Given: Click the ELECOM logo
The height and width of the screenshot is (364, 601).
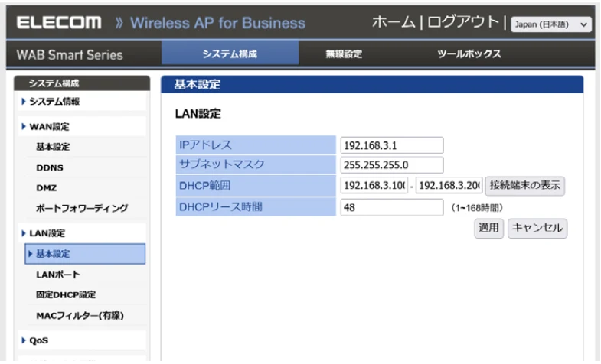Looking at the screenshot, I should (x=59, y=23).
